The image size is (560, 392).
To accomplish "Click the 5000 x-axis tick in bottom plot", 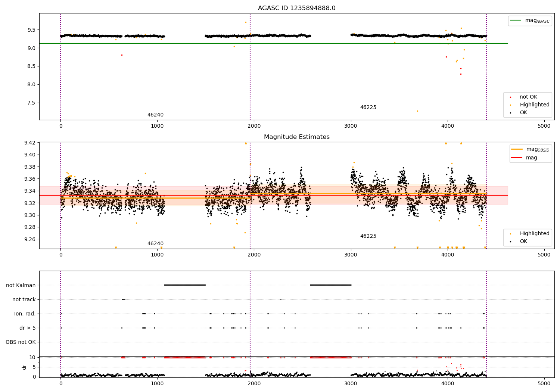I will coord(544,383).
